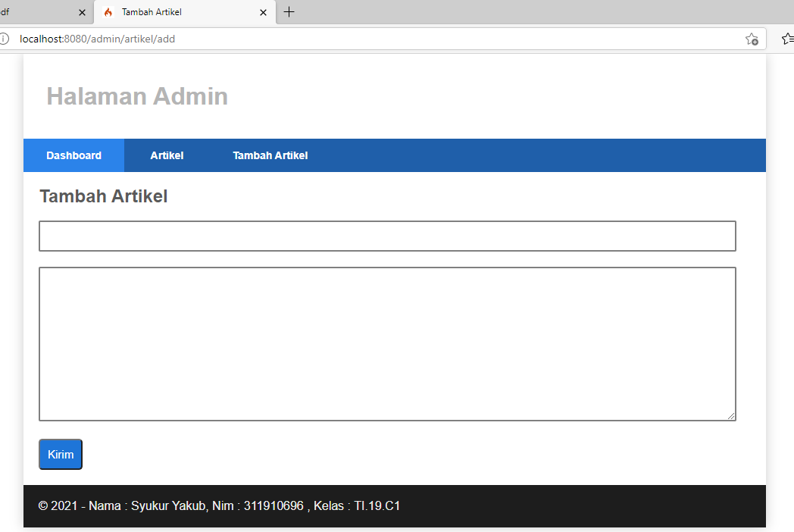Image resolution: width=794 pixels, height=532 pixels.
Task: Open the Artikel navigation item
Action: (167, 155)
